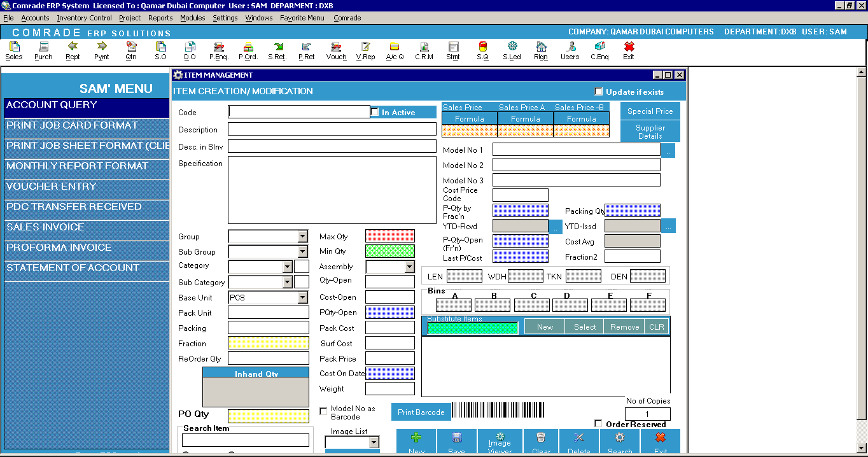Viewport: 868px width, 457px height.
Task: Click the Stmt statement icon
Action: pyautogui.click(x=453, y=51)
